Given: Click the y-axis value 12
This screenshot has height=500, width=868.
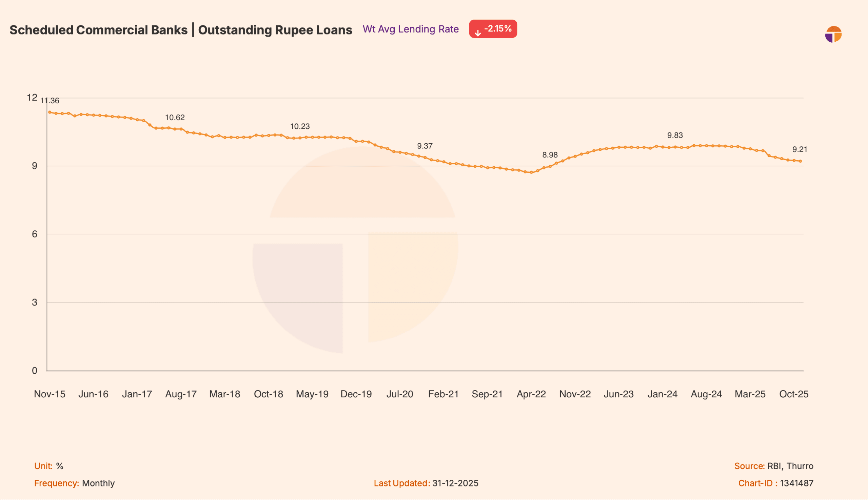Looking at the screenshot, I should tap(32, 98).
